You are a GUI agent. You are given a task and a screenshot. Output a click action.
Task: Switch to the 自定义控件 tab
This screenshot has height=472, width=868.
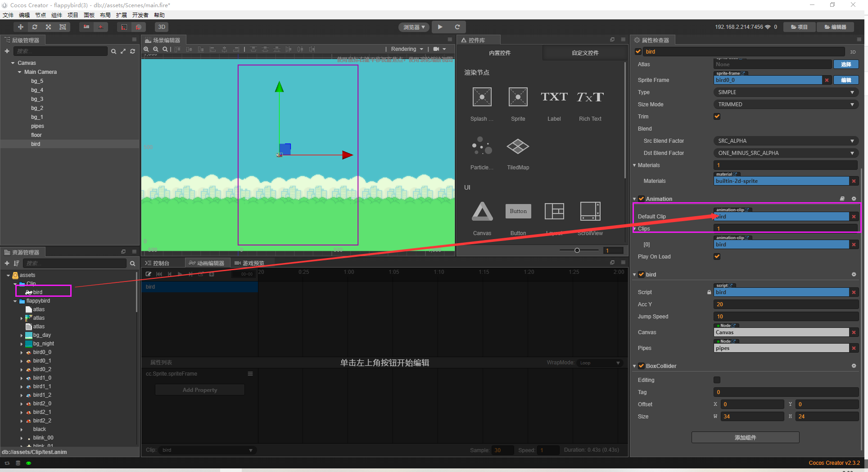(x=585, y=53)
